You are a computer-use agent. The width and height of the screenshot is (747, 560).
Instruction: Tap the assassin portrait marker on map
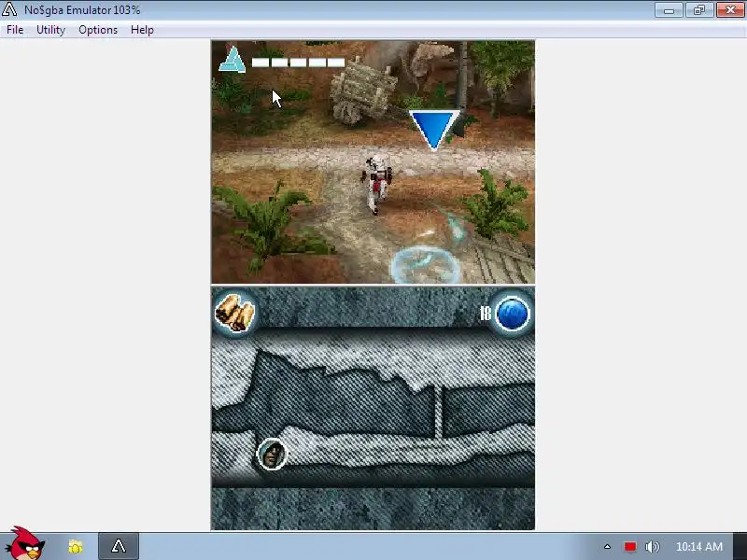point(272,454)
